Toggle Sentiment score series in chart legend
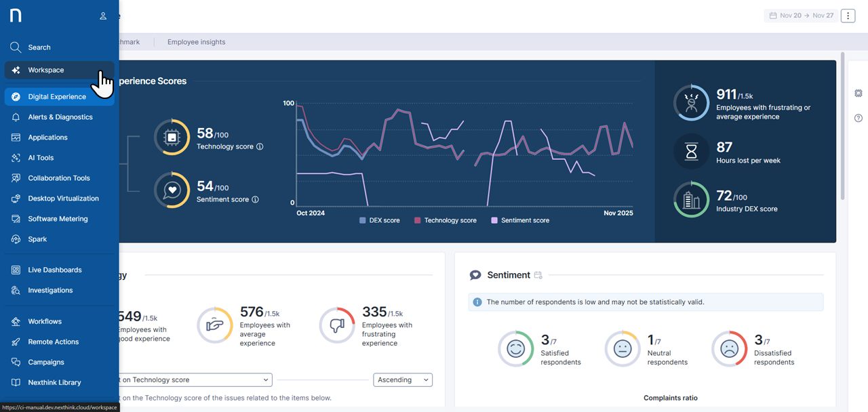This screenshot has height=412, width=868. pyautogui.click(x=520, y=220)
